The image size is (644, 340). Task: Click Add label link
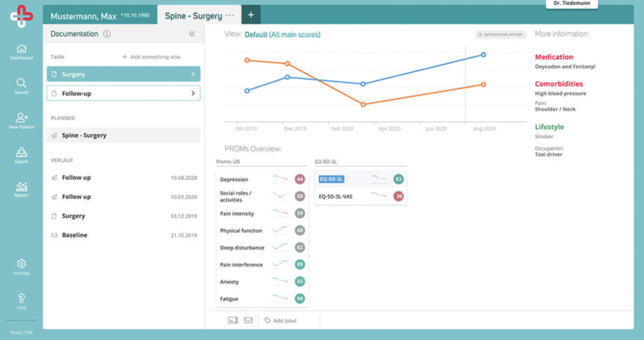(280, 321)
